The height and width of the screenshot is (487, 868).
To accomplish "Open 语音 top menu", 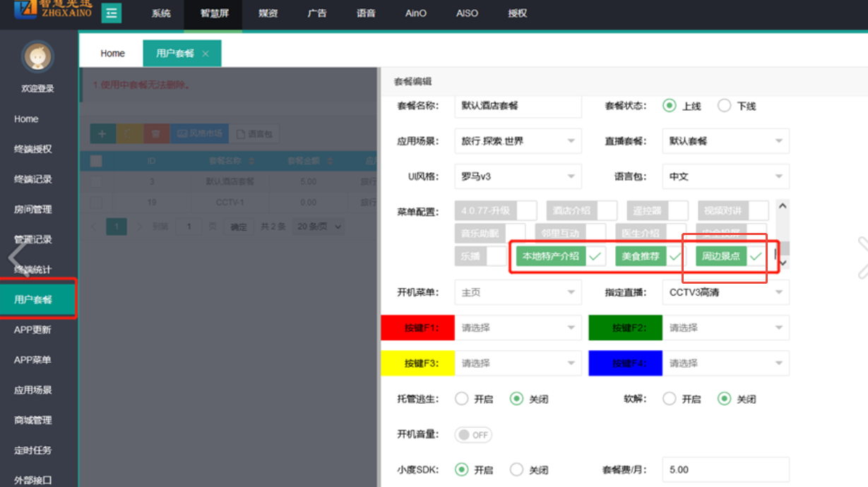I will point(366,13).
